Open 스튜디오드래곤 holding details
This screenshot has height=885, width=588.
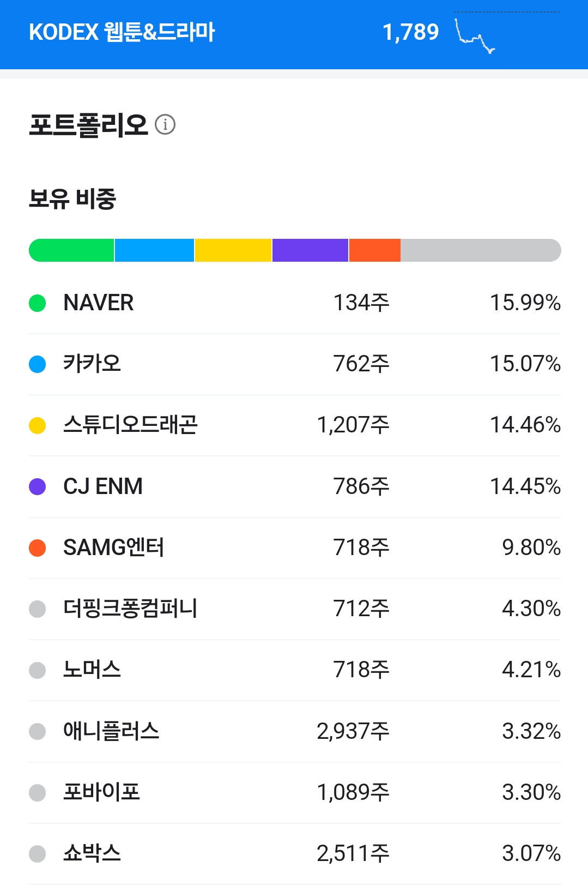pyautogui.click(x=295, y=425)
